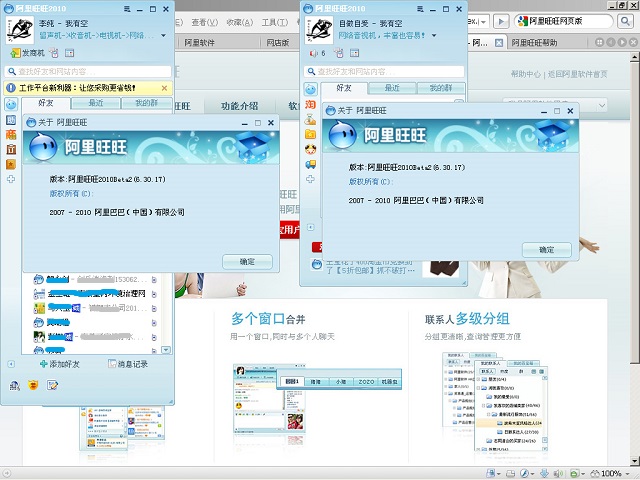Click plus add-app icon in left window sidebar
Screen dimensions: 640x480
point(11,179)
